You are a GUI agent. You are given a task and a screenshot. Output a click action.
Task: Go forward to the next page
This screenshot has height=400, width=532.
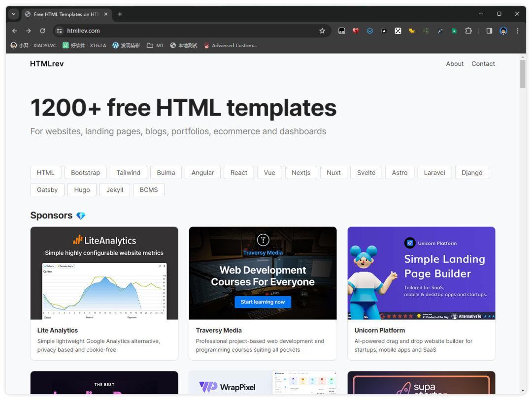29,31
